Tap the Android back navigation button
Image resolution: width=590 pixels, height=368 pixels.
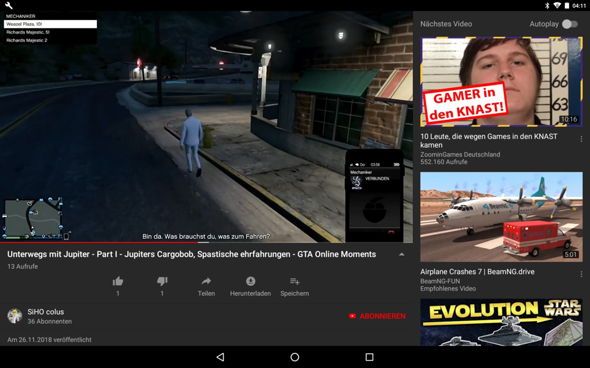(x=221, y=357)
